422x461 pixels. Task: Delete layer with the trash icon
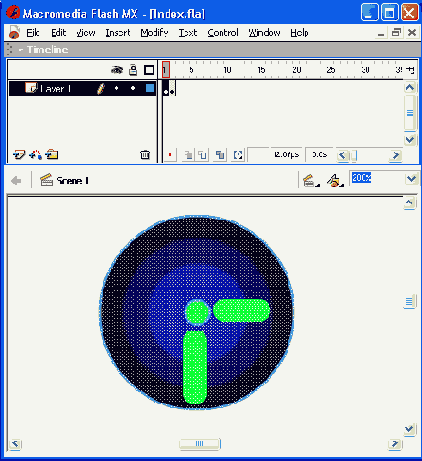[145, 155]
